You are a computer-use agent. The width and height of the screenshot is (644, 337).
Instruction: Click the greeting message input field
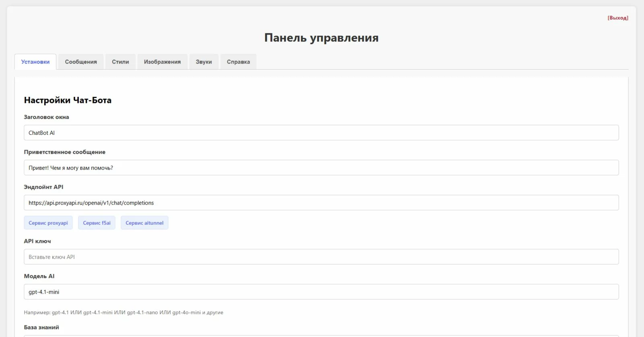[x=321, y=168]
